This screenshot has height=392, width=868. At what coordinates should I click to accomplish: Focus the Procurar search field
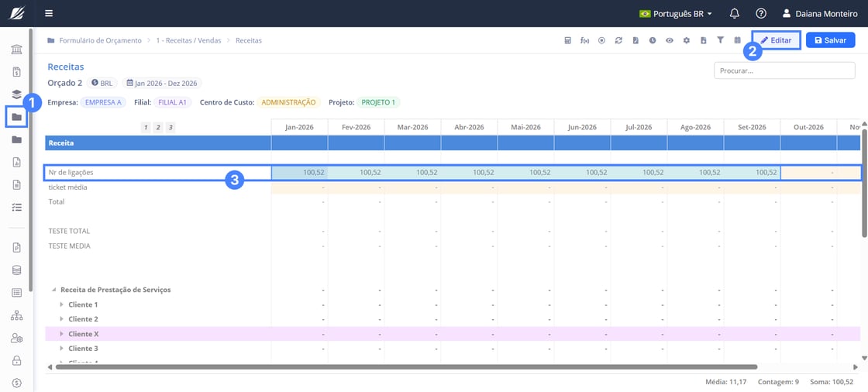[784, 70]
